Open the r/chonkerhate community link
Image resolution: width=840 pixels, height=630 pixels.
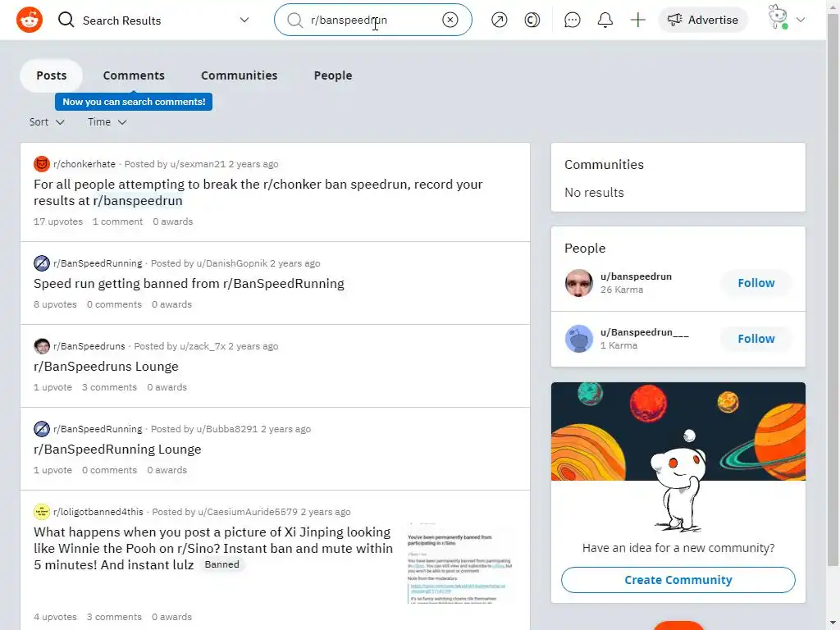coord(84,164)
